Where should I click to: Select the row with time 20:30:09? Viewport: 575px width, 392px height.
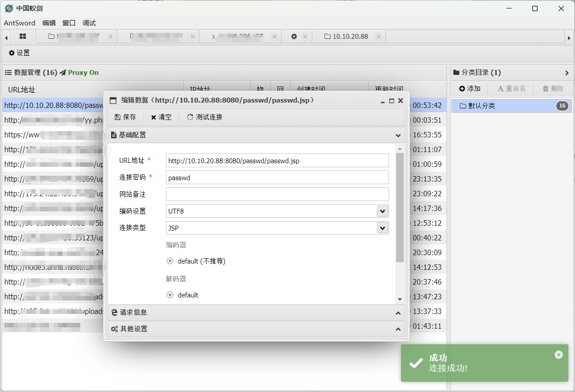click(224, 252)
